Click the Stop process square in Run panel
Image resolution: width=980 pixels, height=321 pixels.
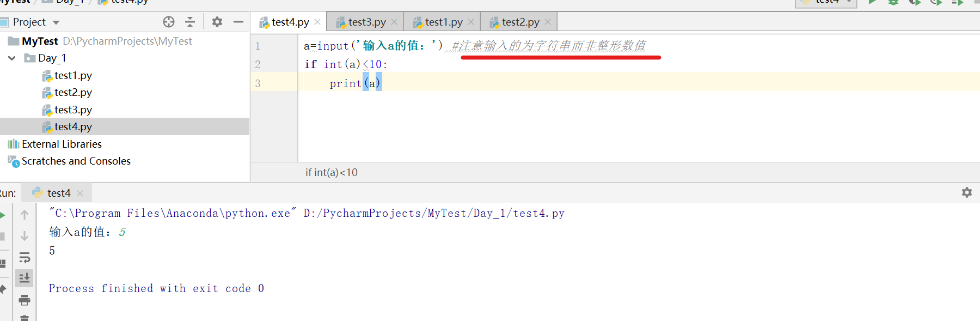(x=2, y=236)
